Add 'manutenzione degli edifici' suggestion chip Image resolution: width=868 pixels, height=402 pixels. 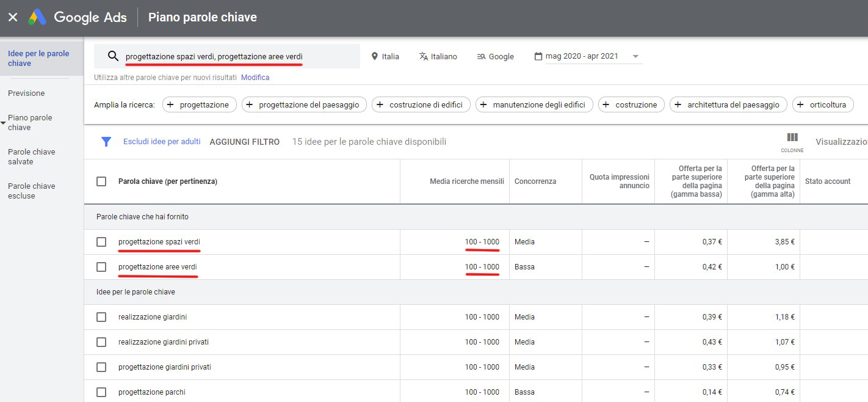tap(534, 104)
